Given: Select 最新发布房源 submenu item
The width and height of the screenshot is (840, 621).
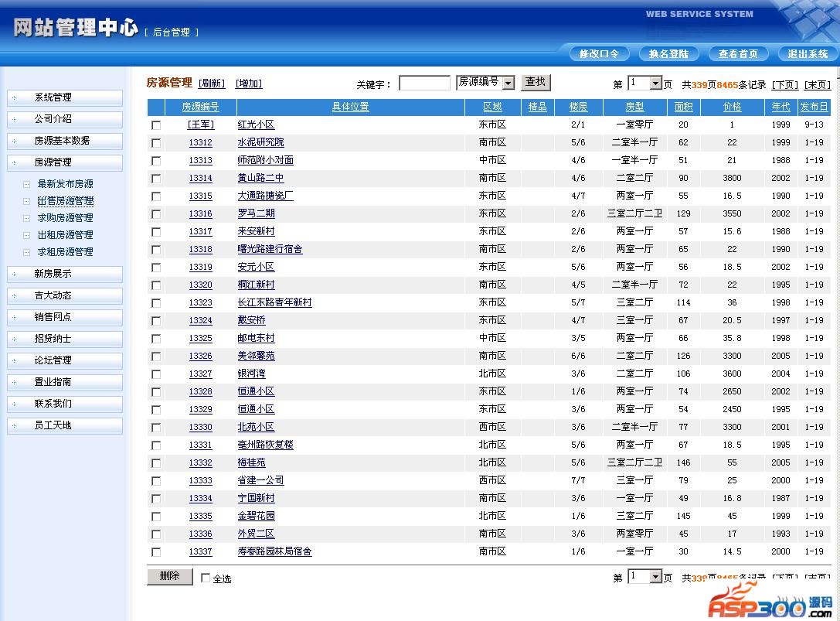Looking at the screenshot, I should (x=66, y=184).
